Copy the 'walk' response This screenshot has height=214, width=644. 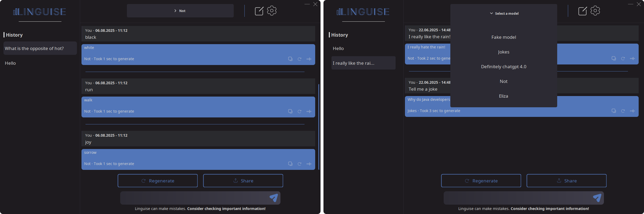(x=290, y=111)
